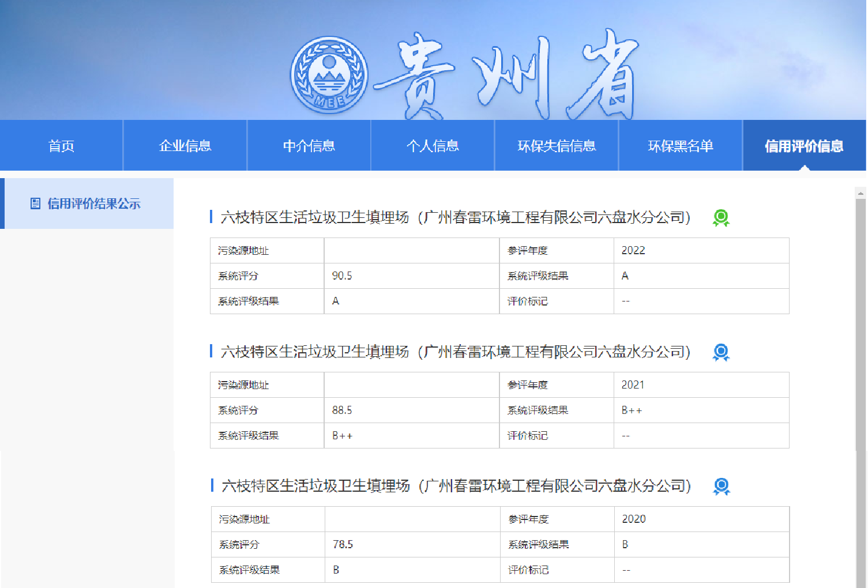Click the 2020 year value cell
The width and height of the screenshot is (868, 588).
(x=702, y=519)
